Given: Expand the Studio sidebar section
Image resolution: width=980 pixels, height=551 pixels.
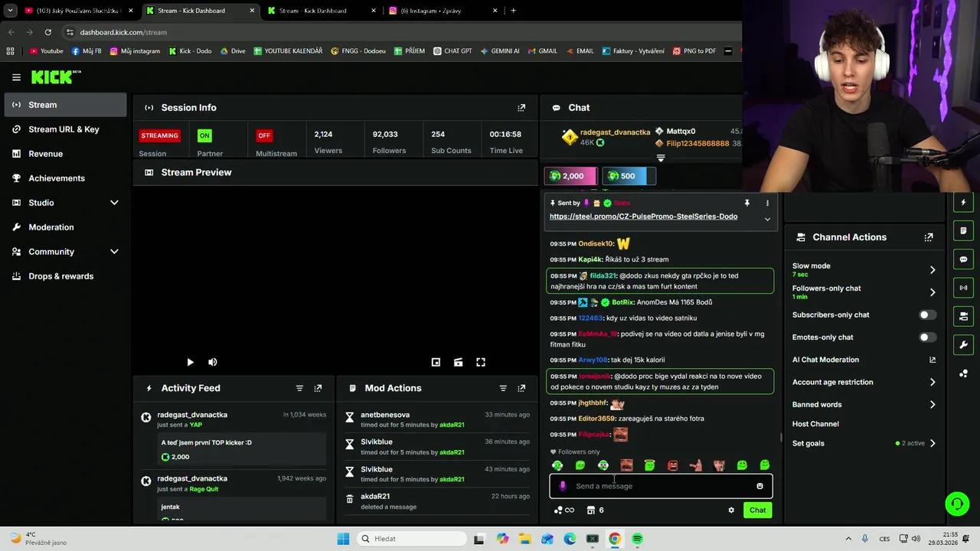Looking at the screenshot, I should 114,203.
